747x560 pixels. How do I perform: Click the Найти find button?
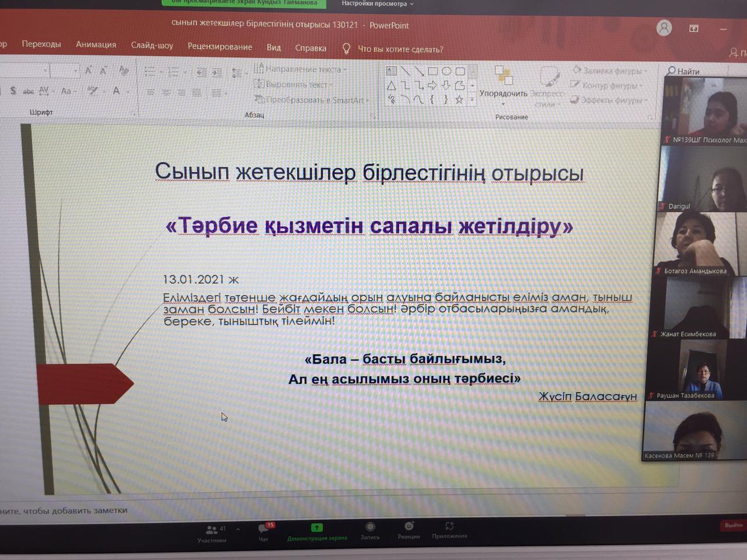683,71
